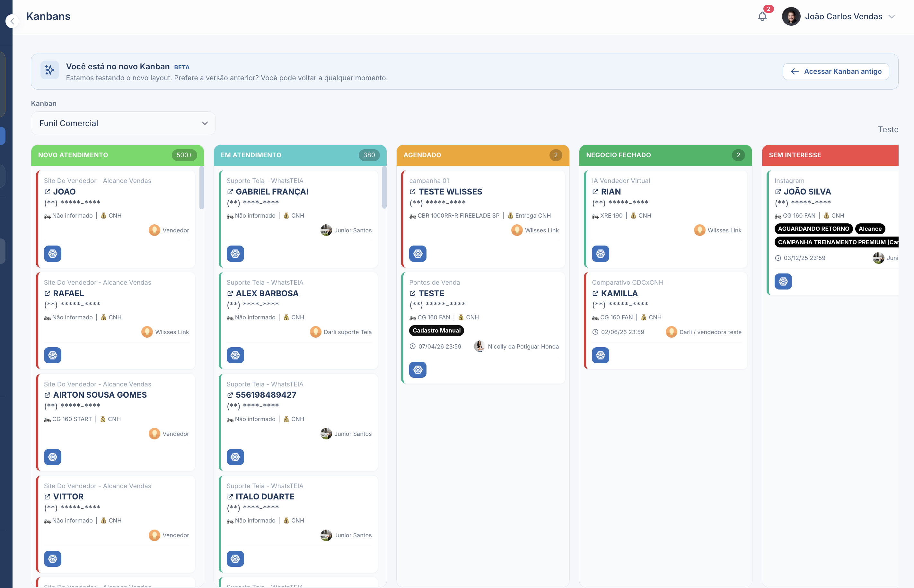Image resolution: width=914 pixels, height=588 pixels.
Task: Click the AGUARDANDO RETORNO tag
Action: pos(813,229)
